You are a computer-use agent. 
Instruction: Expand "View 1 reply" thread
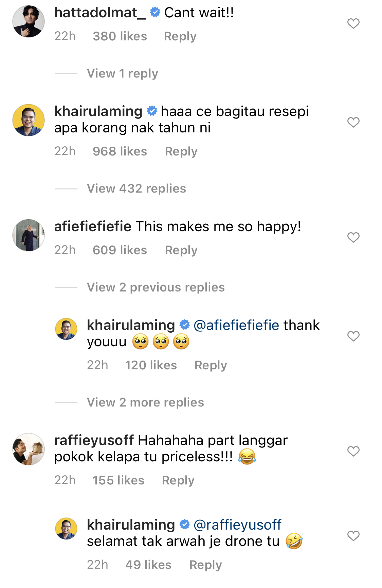122,73
